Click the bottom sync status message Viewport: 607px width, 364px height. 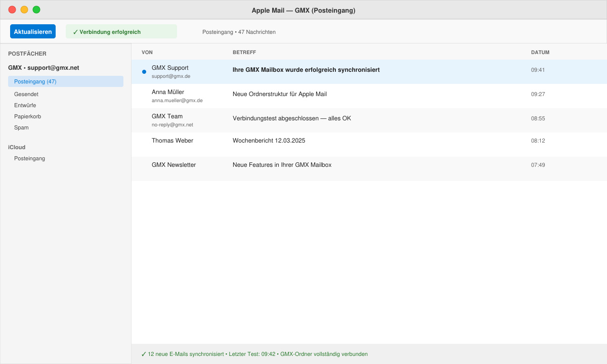[x=254, y=354]
